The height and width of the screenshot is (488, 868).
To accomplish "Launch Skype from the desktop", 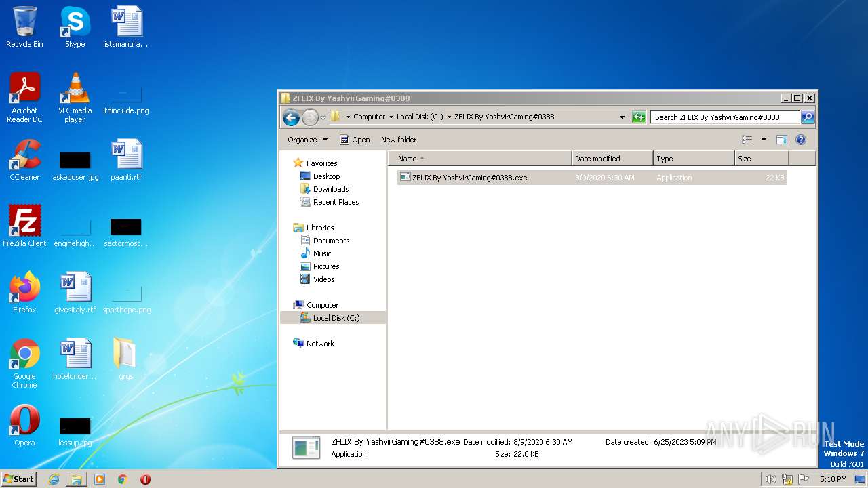I will coord(75,27).
